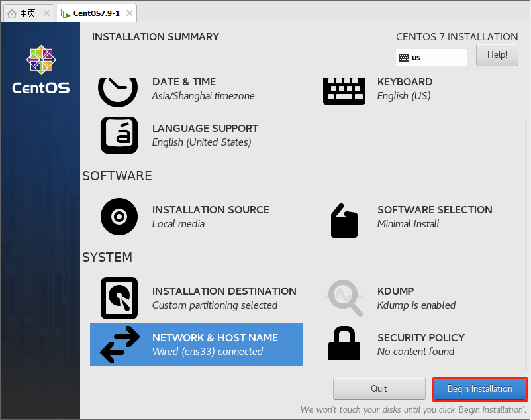Click the Keyboard layout icon
This screenshot has height=420, width=531.
[x=344, y=91]
